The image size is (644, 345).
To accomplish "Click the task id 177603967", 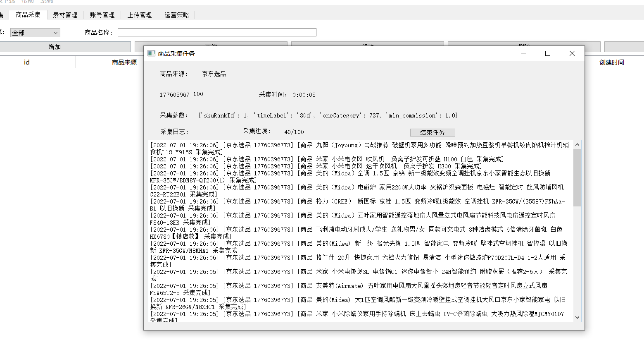I will coord(175,95).
